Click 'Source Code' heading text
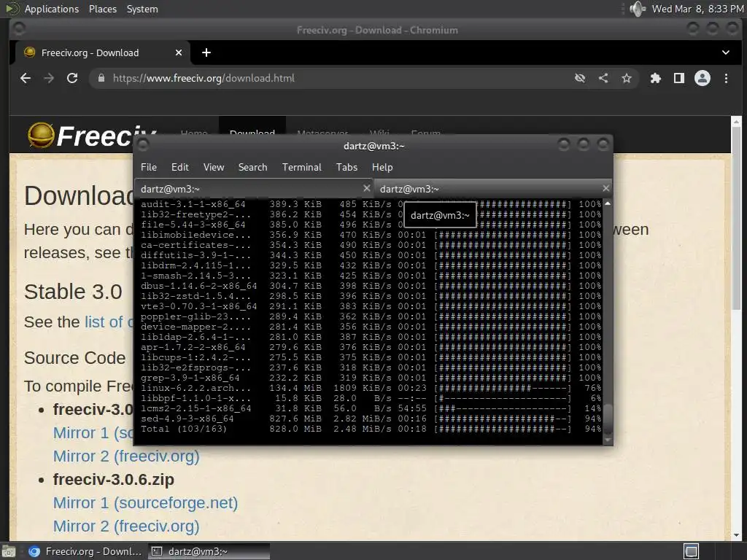Viewport: 747px width, 560px height. [x=75, y=358]
